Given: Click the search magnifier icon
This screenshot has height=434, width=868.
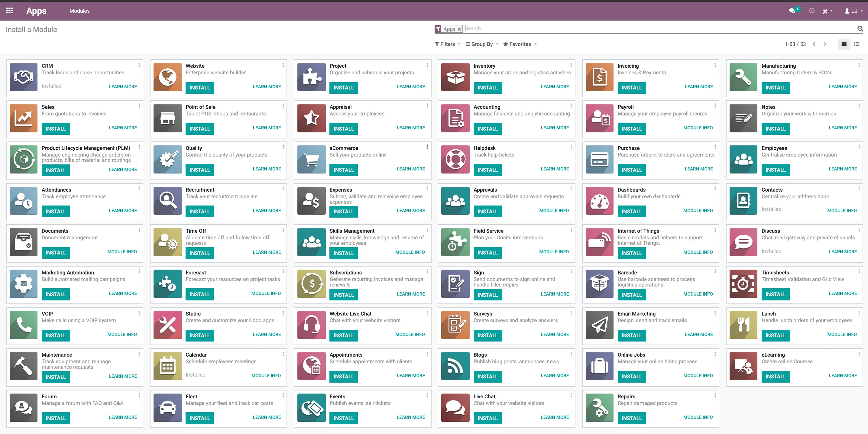Looking at the screenshot, I should point(860,29).
